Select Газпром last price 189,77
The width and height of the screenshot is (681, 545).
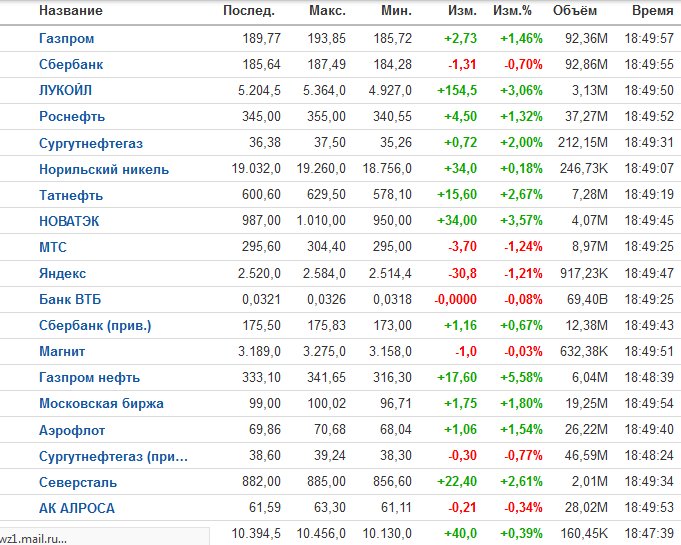(x=261, y=38)
